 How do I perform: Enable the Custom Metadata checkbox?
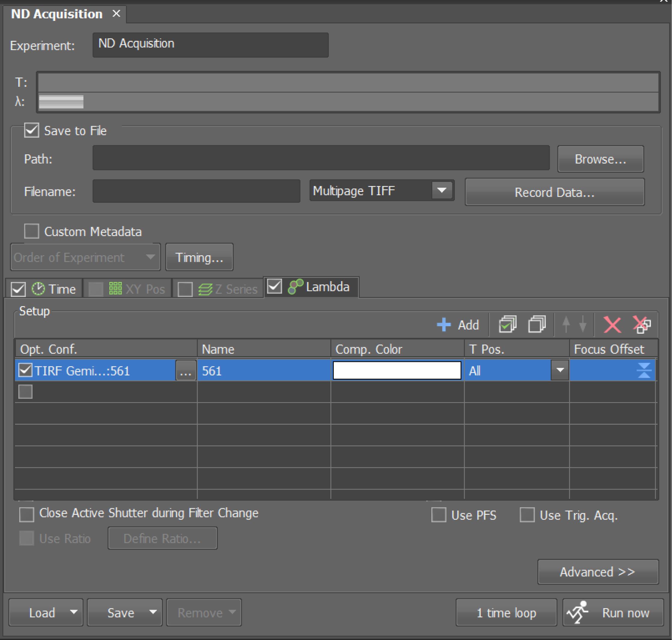click(x=32, y=231)
